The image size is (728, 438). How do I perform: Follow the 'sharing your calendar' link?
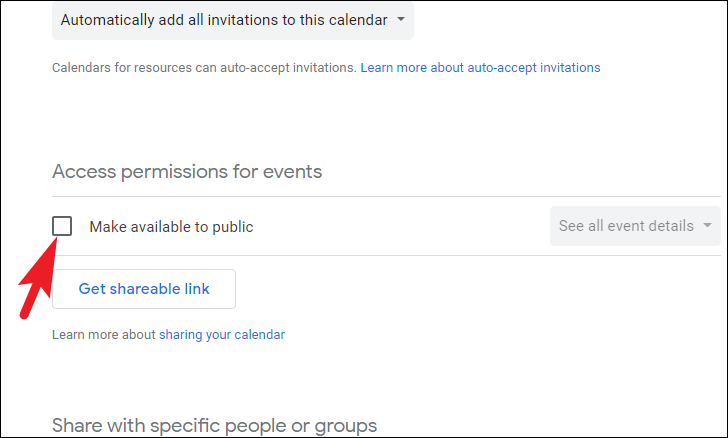[x=222, y=335]
